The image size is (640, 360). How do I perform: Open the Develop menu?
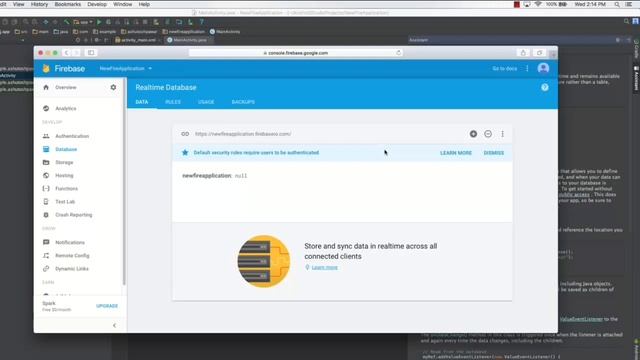(x=97, y=4)
